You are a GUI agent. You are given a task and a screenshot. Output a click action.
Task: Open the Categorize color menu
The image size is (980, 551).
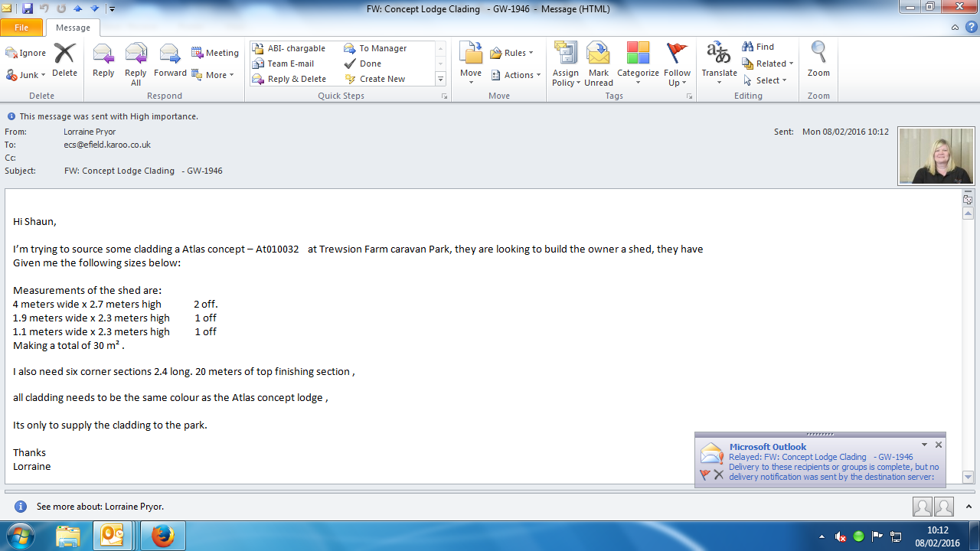[x=638, y=64]
